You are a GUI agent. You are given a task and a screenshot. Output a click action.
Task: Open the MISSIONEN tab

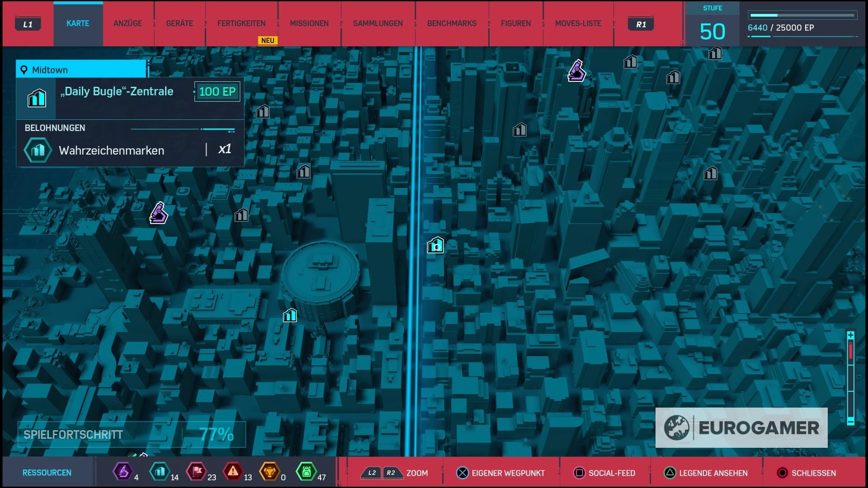(x=309, y=23)
